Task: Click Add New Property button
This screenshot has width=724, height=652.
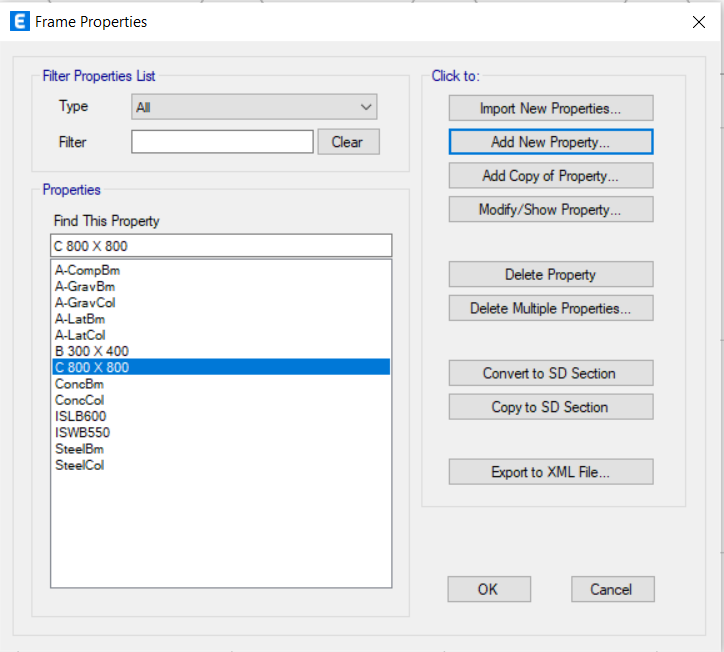Action: click(551, 142)
